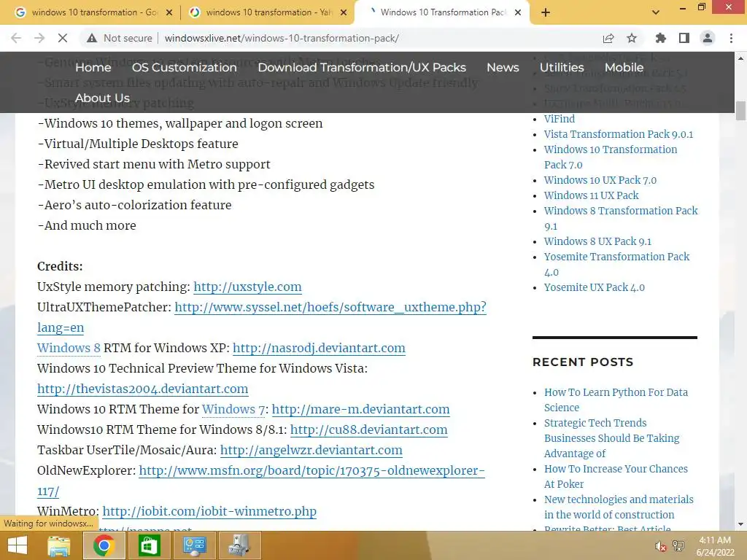The image size is (747, 560).
Task: Open the ViFind sidebar link
Action: pos(560,119)
